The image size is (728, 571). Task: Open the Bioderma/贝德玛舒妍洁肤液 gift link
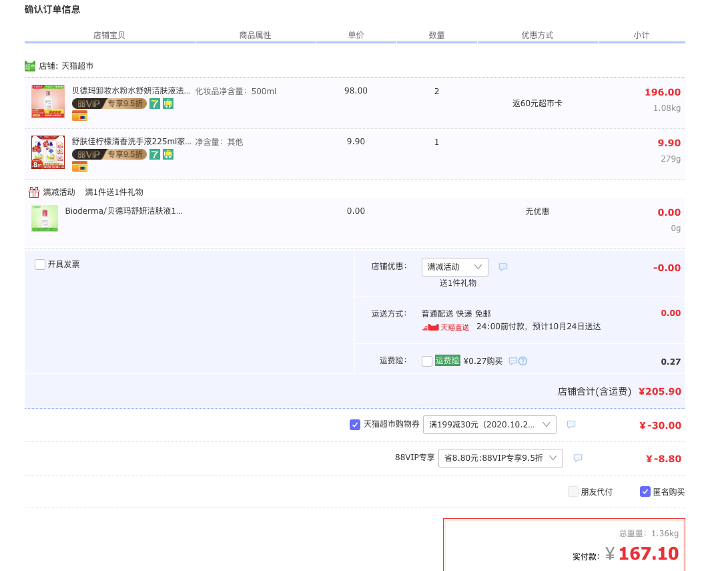[x=124, y=211]
